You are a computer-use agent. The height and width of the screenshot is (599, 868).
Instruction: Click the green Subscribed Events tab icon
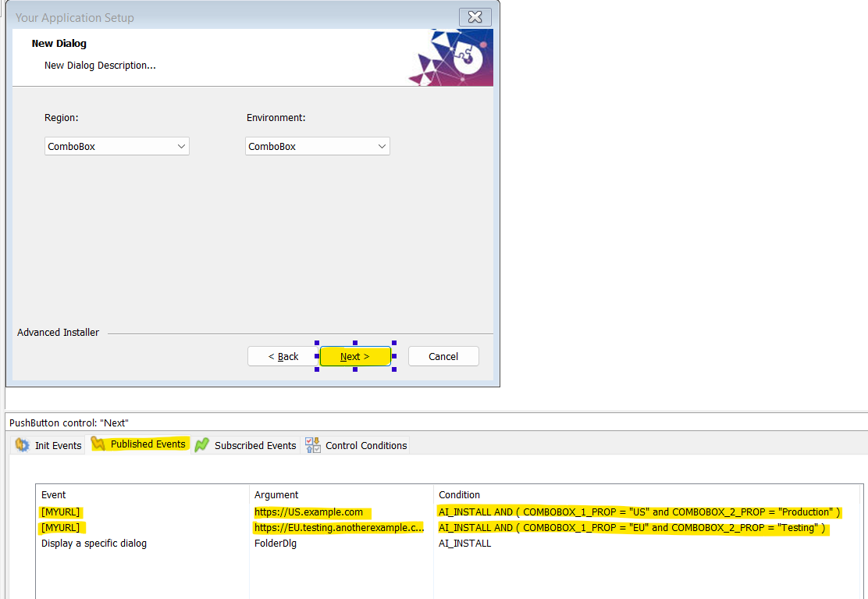[x=202, y=445]
